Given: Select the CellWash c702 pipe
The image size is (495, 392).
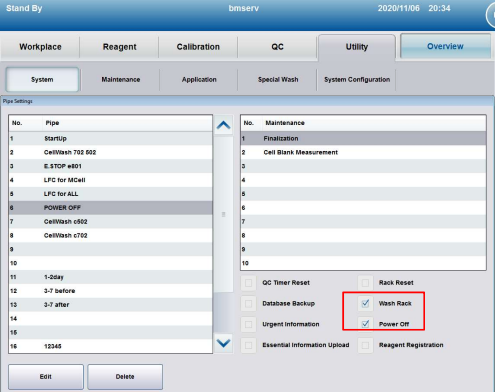Looking at the screenshot, I should tap(110, 235).
